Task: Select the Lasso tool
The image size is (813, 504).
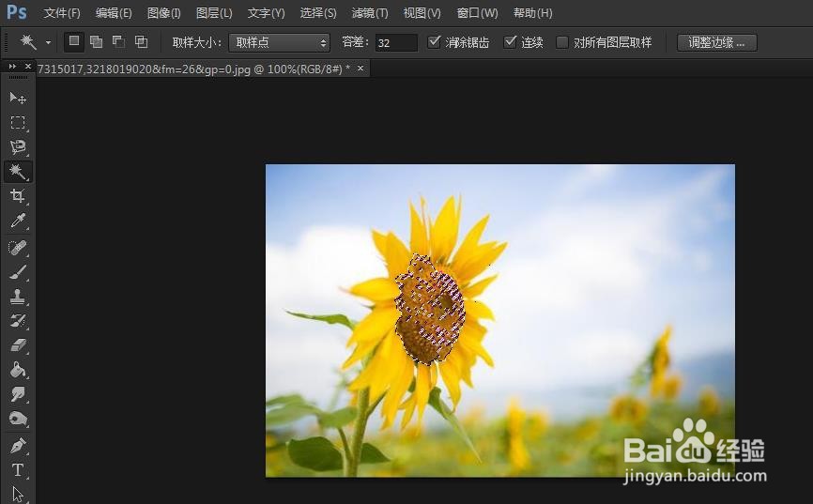Action: click(x=18, y=146)
